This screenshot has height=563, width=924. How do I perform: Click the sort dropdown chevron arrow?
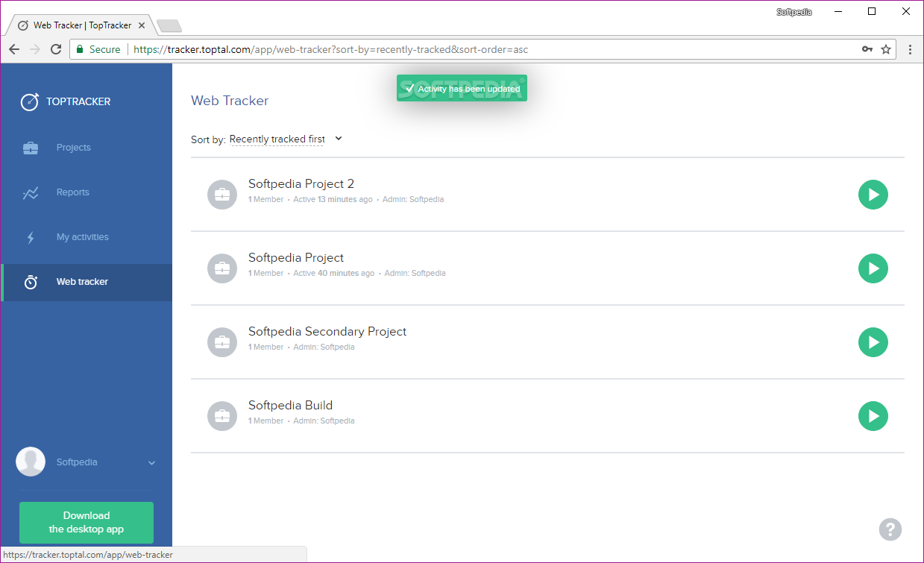(x=339, y=138)
